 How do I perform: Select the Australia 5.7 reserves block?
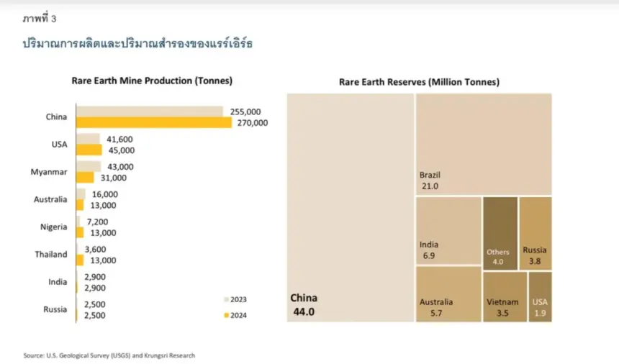coord(448,294)
